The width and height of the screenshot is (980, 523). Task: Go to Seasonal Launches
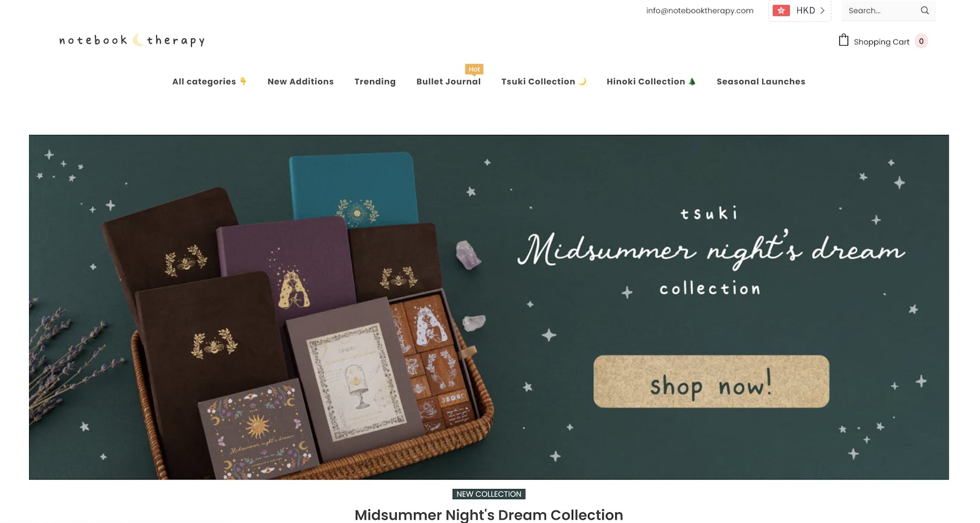(x=761, y=81)
